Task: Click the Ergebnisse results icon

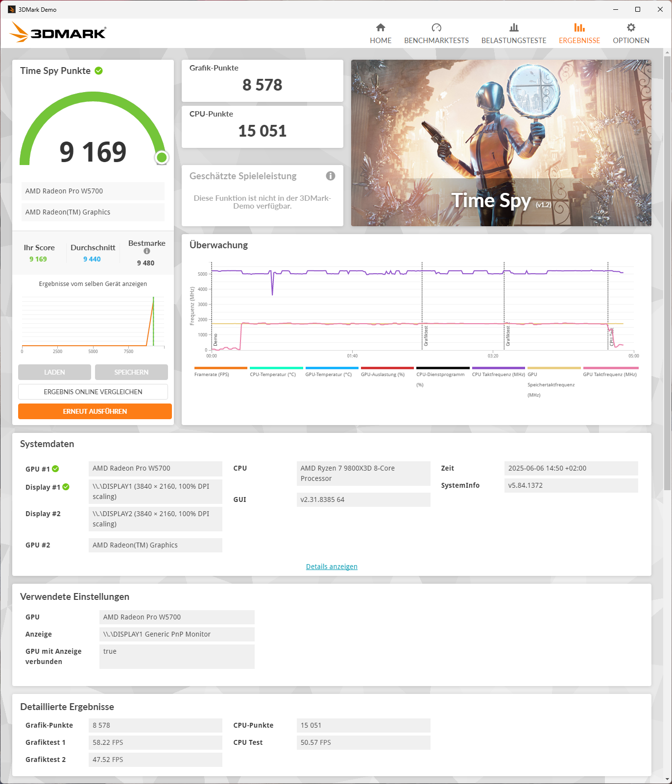Action: 579,27
